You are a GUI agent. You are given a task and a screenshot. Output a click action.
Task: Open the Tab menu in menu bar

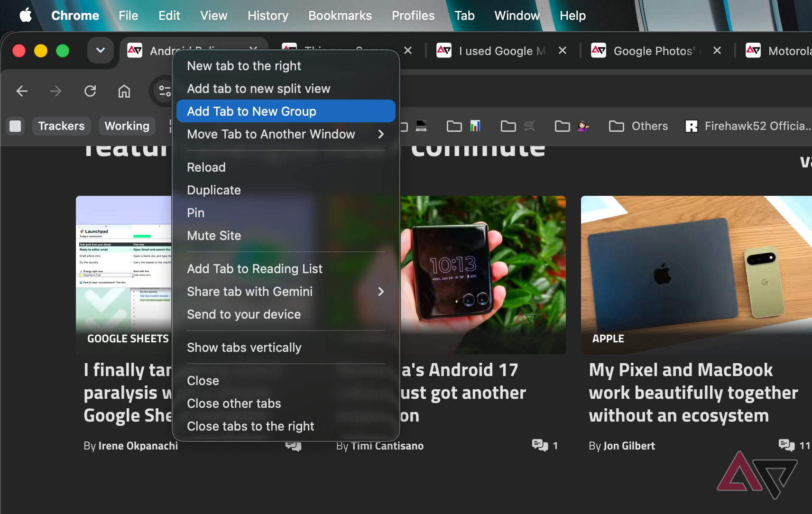(x=464, y=16)
